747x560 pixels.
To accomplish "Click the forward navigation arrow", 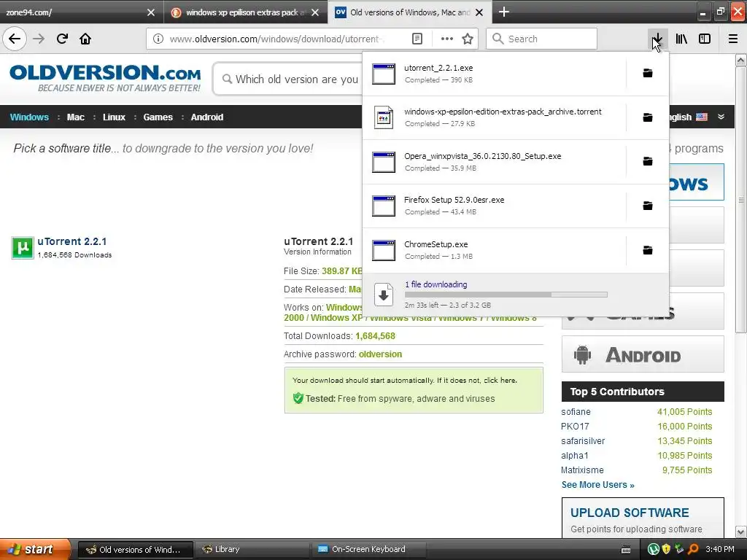I will 39,39.
